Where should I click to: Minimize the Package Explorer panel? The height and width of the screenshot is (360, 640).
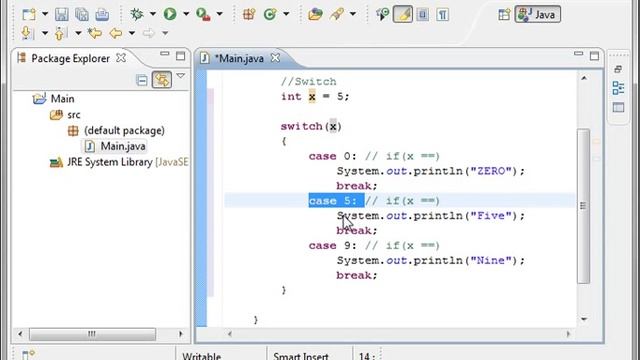tap(164, 53)
